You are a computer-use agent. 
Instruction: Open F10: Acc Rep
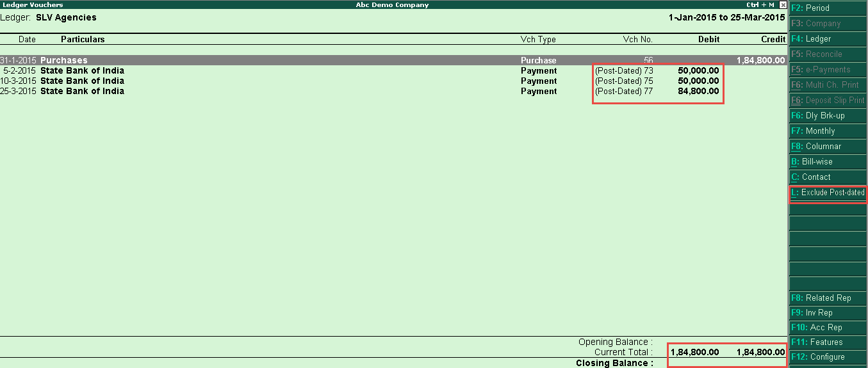[828, 328]
